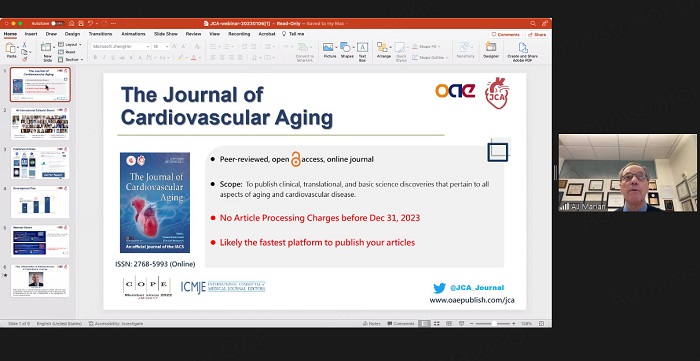Screen dimensions: 700x361
Task: Click the Save icon in title bar
Action: tap(81, 23)
